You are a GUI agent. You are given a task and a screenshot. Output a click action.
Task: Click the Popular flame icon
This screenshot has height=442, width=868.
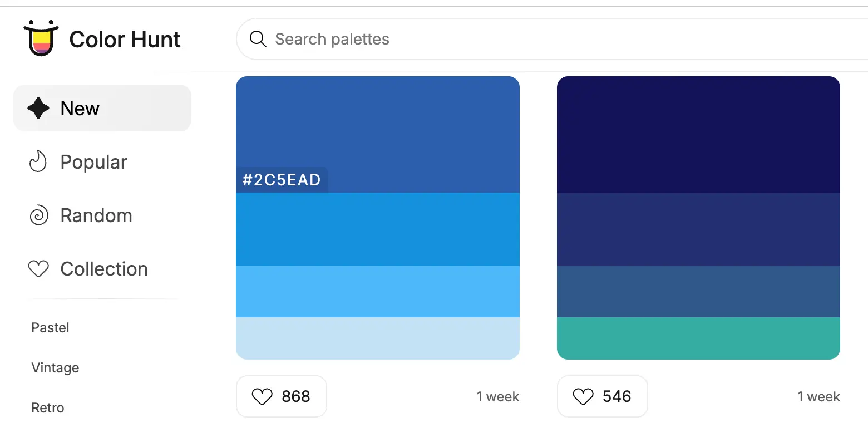pyautogui.click(x=38, y=162)
